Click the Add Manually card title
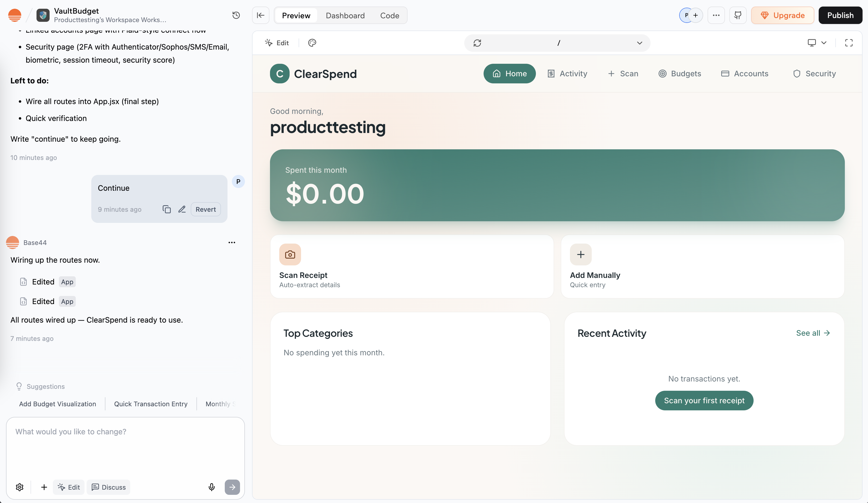Viewport: 868px width, 503px height. coord(595,275)
